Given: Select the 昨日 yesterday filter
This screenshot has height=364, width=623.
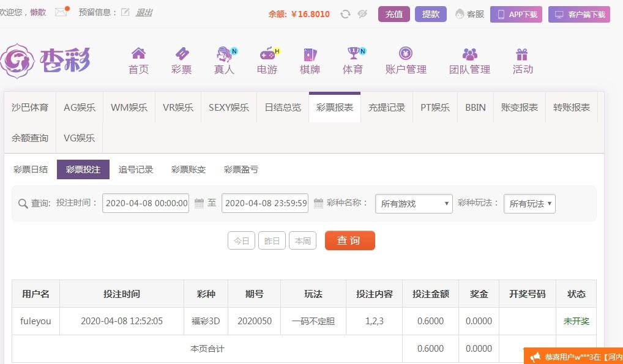Looking at the screenshot, I should (272, 241).
